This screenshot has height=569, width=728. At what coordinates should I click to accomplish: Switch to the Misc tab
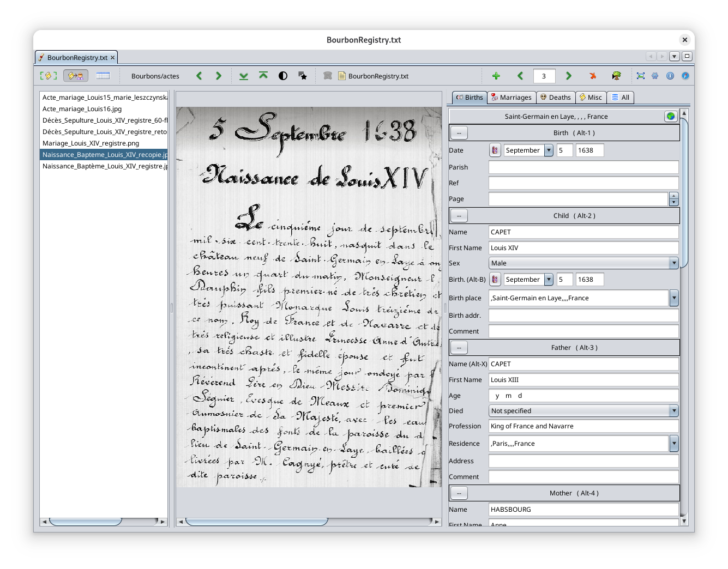tap(591, 98)
